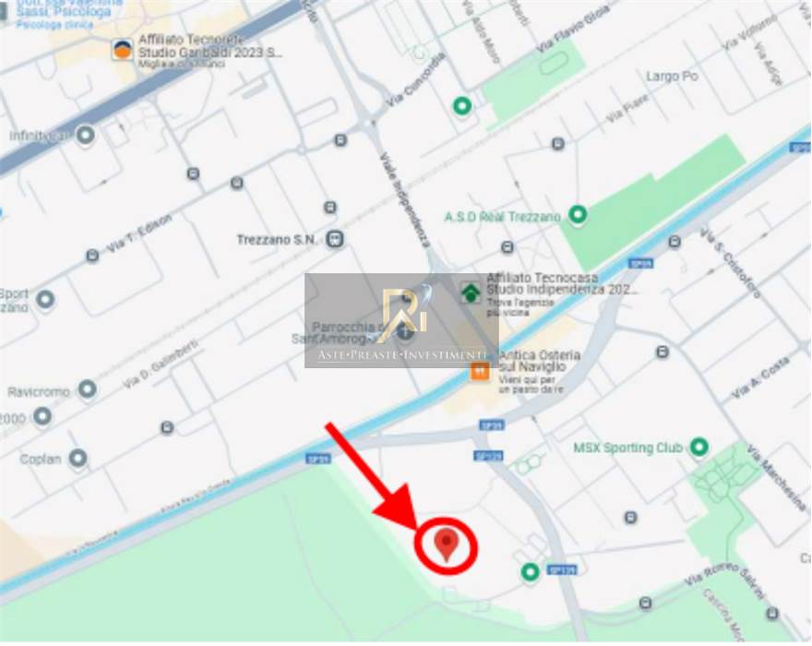The image size is (812, 646).
Task: Click the green marker near Via Concordia
Action: pos(462,107)
